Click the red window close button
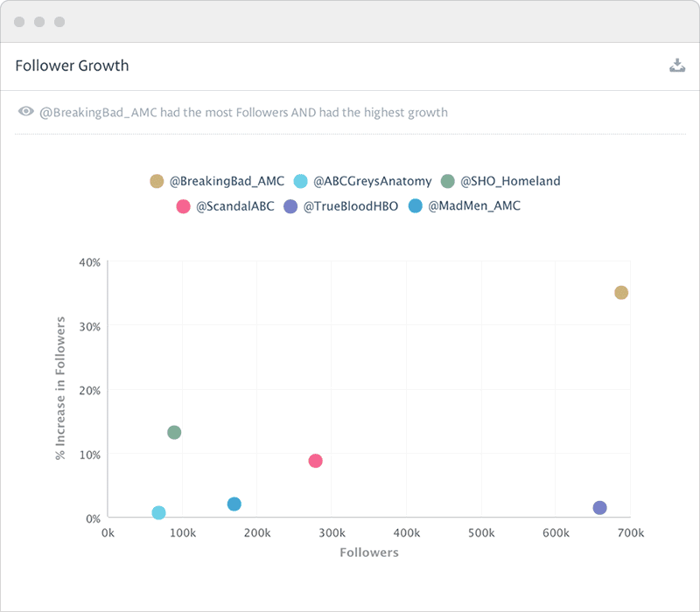Screen dimensions: 700x612 click(x=19, y=22)
